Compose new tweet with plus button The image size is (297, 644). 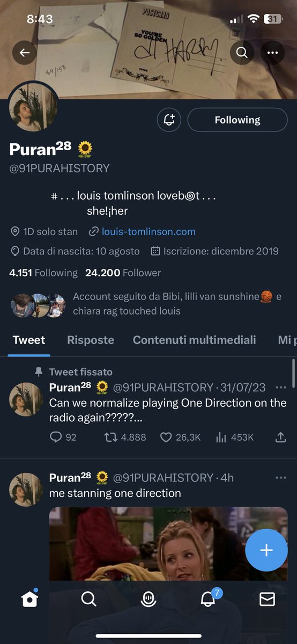click(x=266, y=551)
